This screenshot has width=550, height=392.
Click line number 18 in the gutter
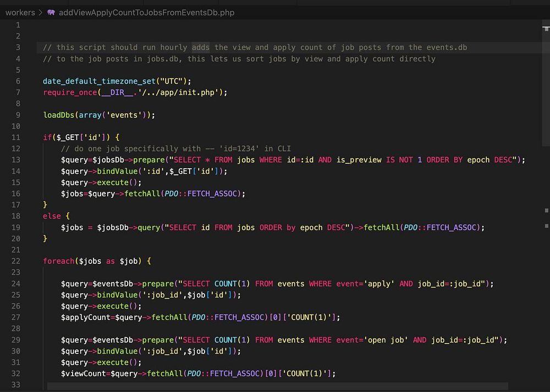(x=16, y=216)
